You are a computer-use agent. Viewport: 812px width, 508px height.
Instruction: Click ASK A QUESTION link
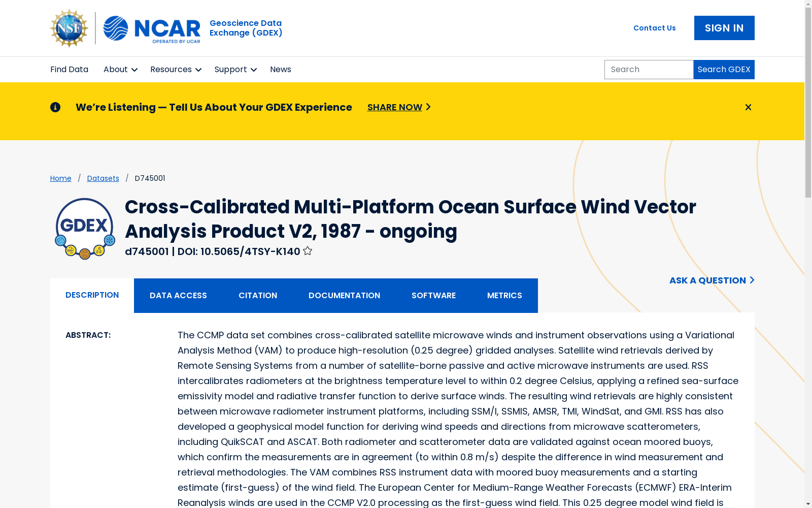(x=712, y=280)
